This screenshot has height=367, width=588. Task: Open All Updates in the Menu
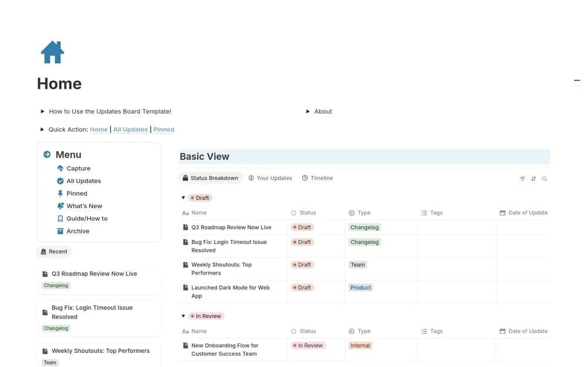tap(83, 181)
